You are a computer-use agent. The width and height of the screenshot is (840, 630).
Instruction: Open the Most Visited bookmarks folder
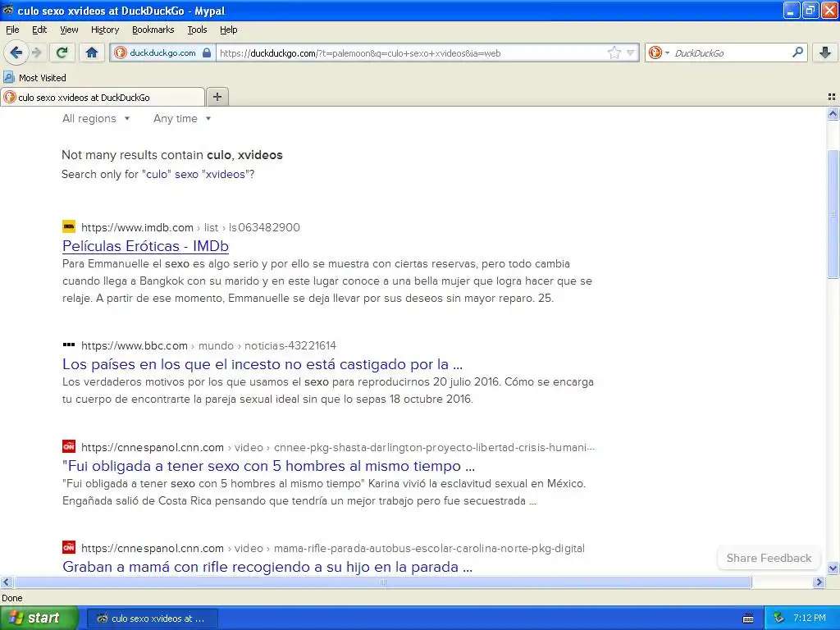point(34,78)
